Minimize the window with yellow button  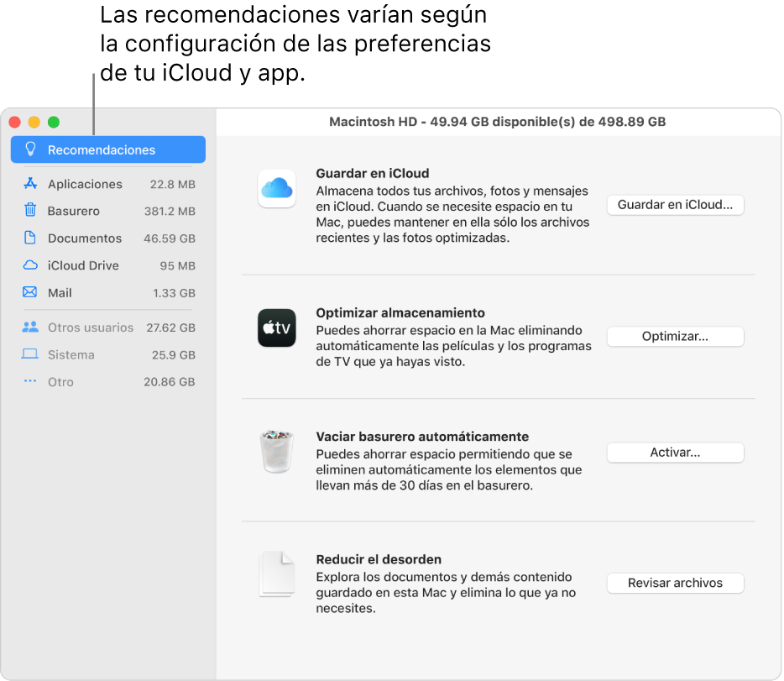click(34, 122)
